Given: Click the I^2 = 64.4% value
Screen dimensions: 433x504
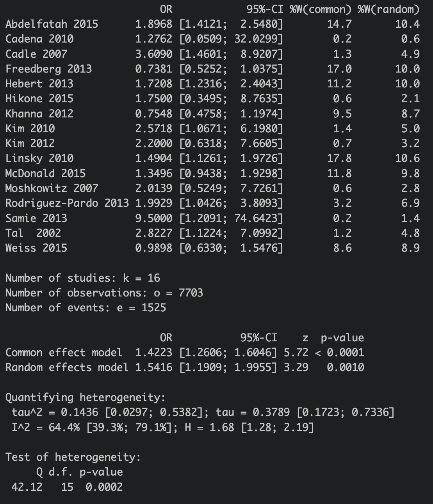Looking at the screenshot, I should [x=46, y=428].
